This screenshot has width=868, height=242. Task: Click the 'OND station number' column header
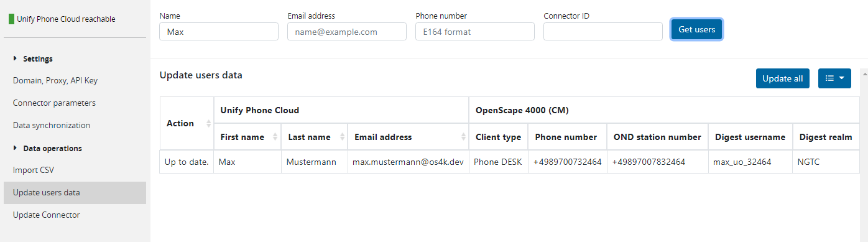(658, 137)
